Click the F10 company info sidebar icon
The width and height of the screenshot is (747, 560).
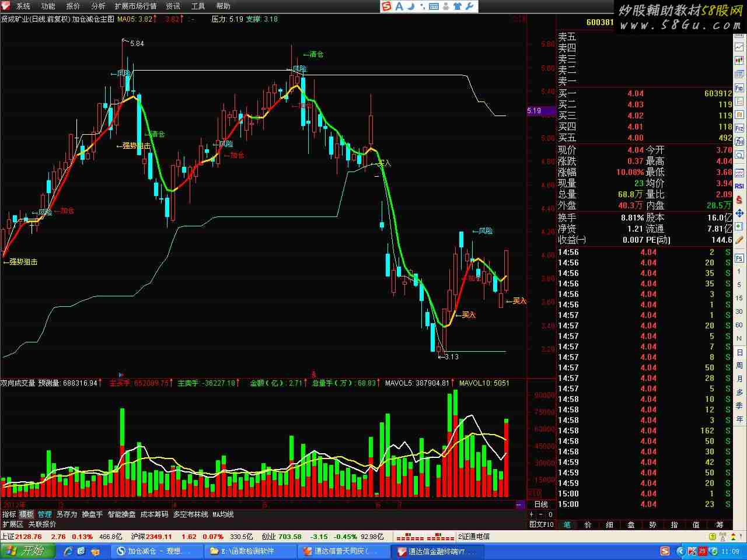pos(739,88)
